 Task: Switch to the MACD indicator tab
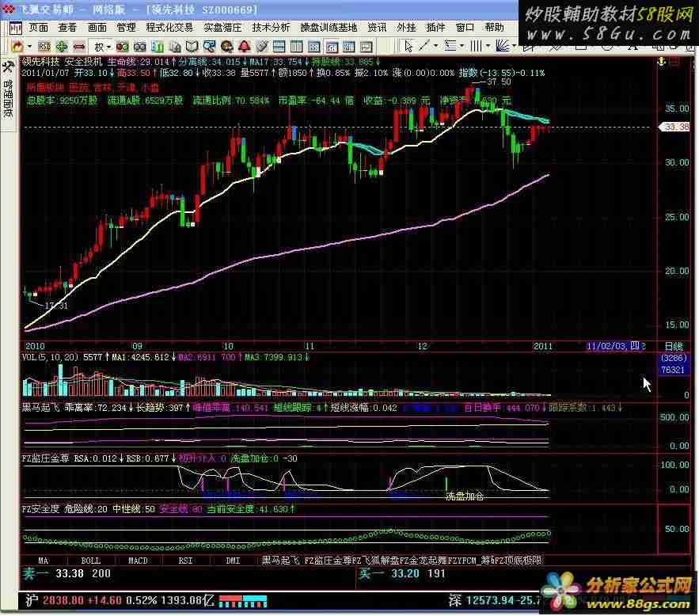coord(139,561)
